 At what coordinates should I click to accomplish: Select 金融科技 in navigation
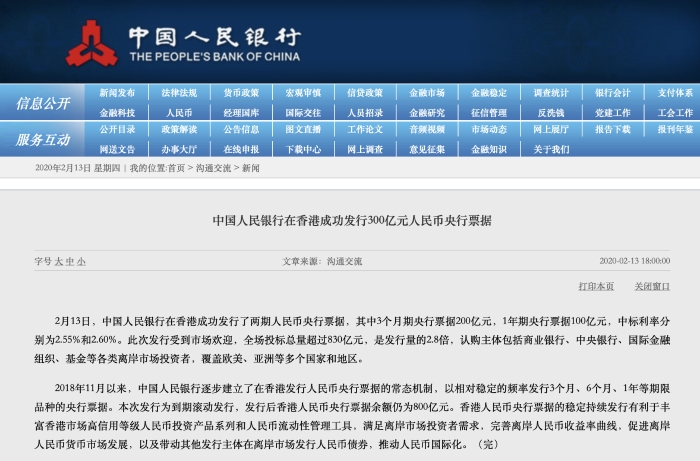tap(117, 113)
